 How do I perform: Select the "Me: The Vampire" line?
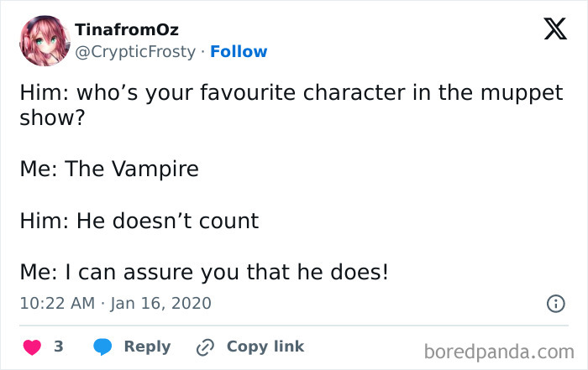point(109,169)
